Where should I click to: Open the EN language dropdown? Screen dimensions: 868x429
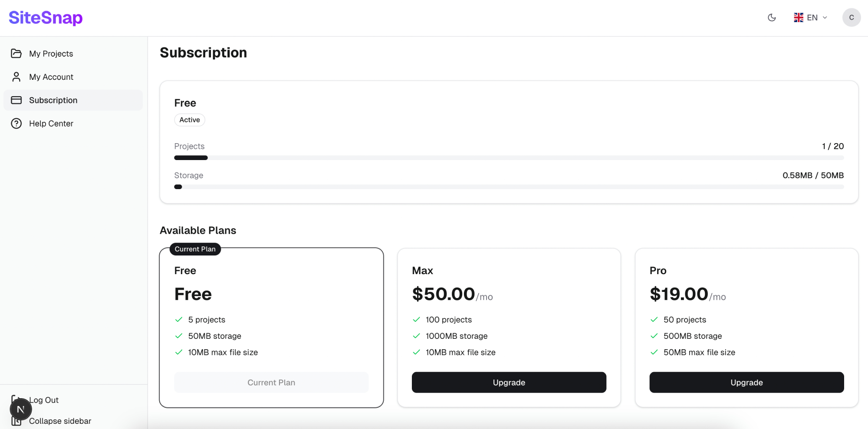pyautogui.click(x=811, y=18)
